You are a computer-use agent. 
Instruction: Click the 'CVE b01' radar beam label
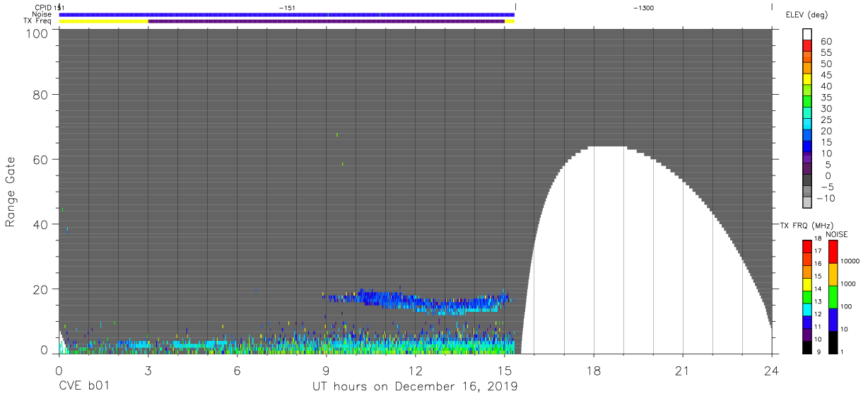[x=83, y=387]
